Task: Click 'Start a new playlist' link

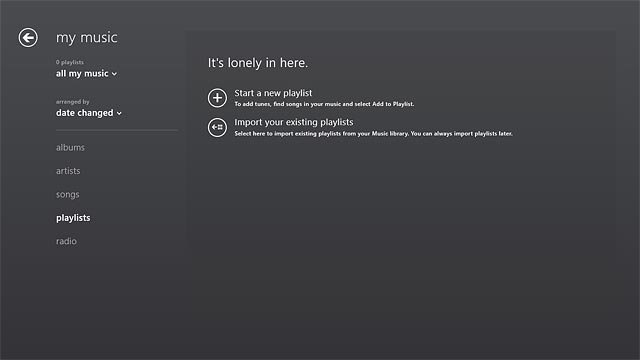Action: point(273,93)
